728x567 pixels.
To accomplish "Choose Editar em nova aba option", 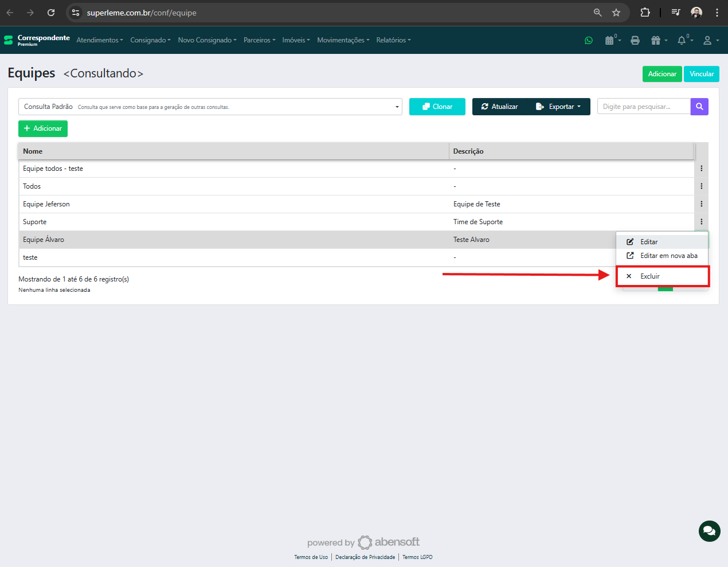I will tap(668, 256).
